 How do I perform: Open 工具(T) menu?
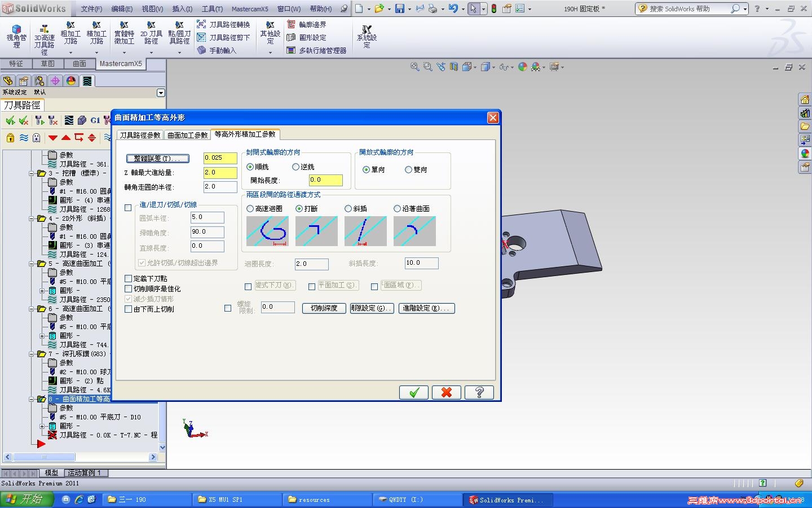[x=212, y=8]
